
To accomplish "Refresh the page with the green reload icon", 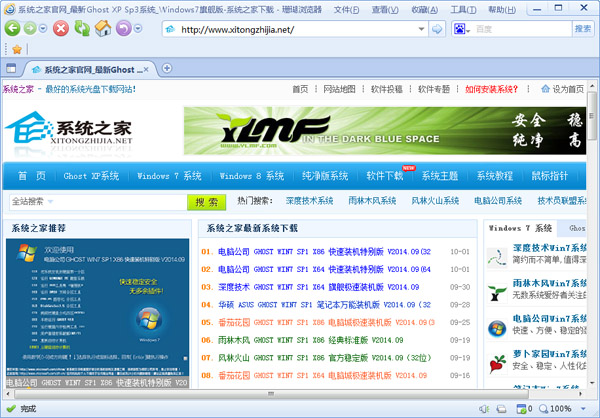I will (81, 28).
